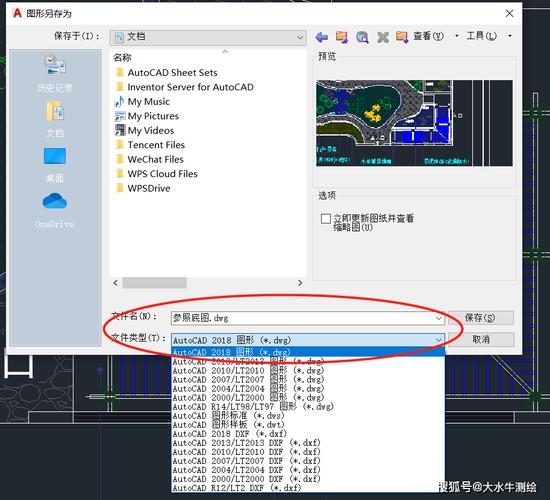Select the WPS Cloud Files folder
Screen dimensions: 550x500
pyautogui.click(x=156, y=174)
